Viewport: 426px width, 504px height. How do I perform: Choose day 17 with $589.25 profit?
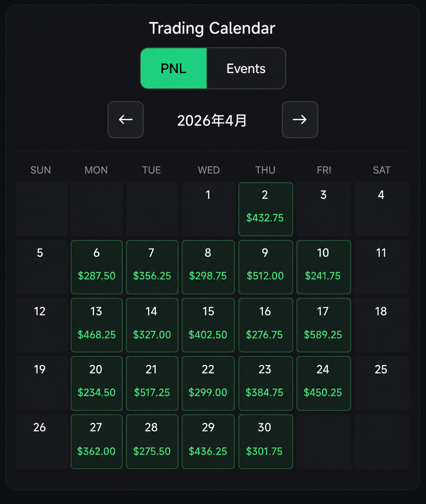click(x=324, y=325)
